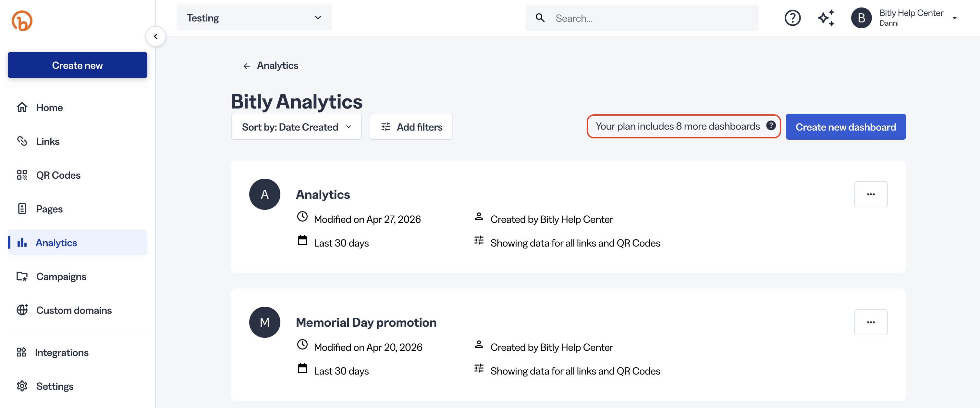Click the dashboard limit info question icon
Screen dimensions: 980x408
point(771,125)
